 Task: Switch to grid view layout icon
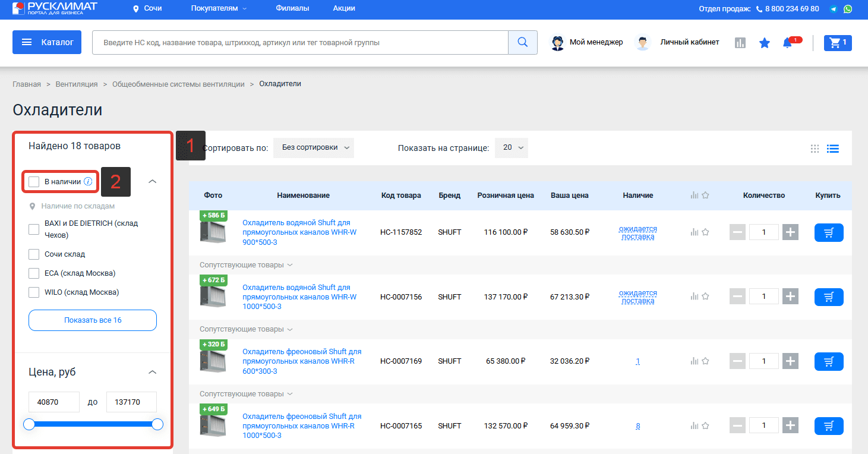point(815,149)
